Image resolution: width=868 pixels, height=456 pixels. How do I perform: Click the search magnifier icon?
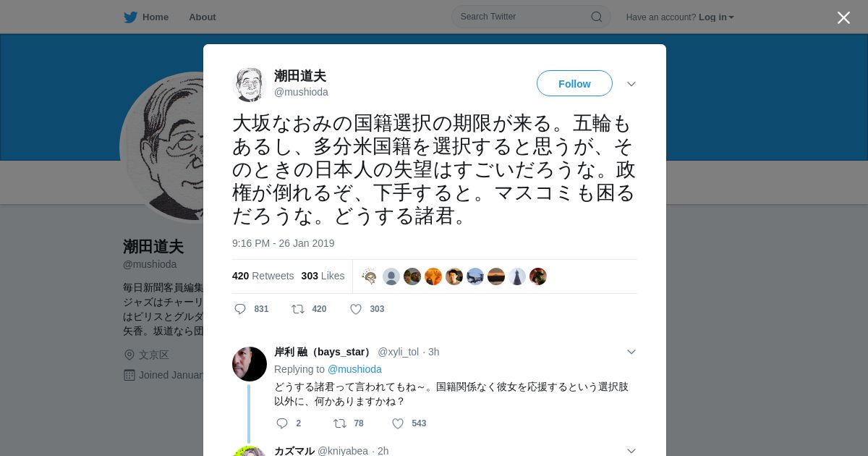pos(597,17)
